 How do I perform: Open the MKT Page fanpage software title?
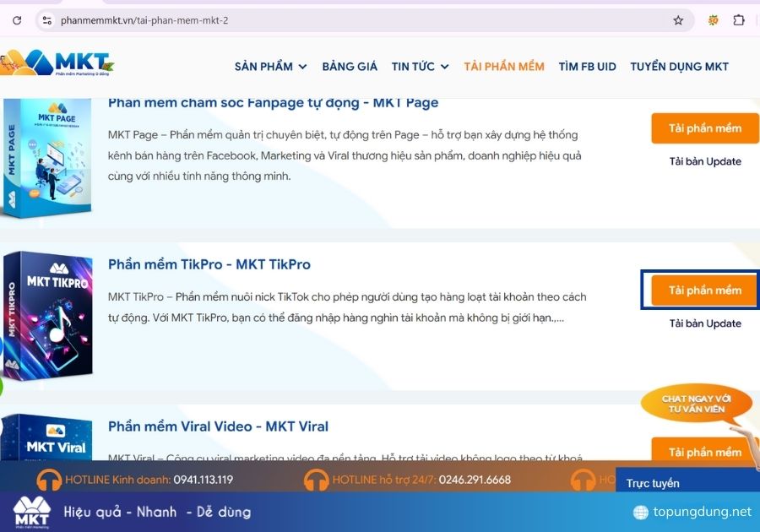(x=273, y=103)
